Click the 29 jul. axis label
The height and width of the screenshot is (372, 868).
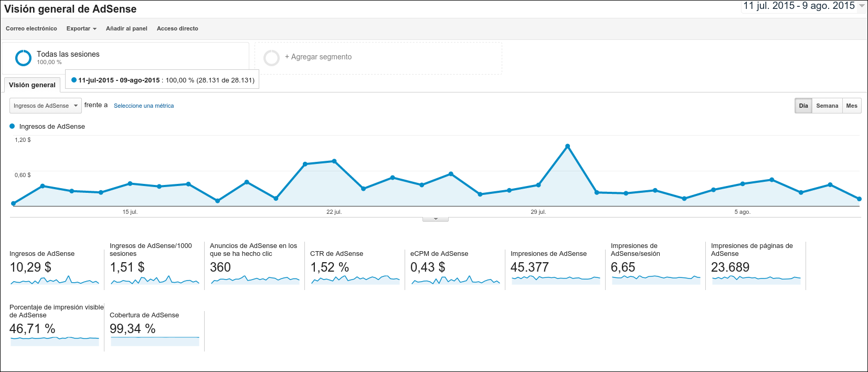click(x=538, y=212)
